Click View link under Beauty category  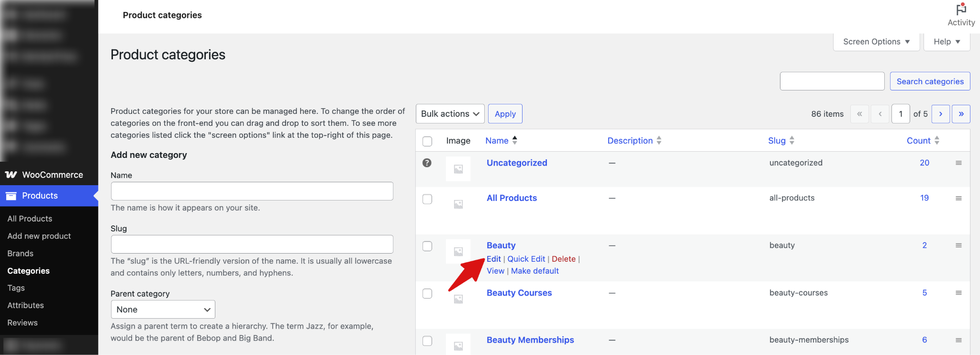click(x=495, y=271)
